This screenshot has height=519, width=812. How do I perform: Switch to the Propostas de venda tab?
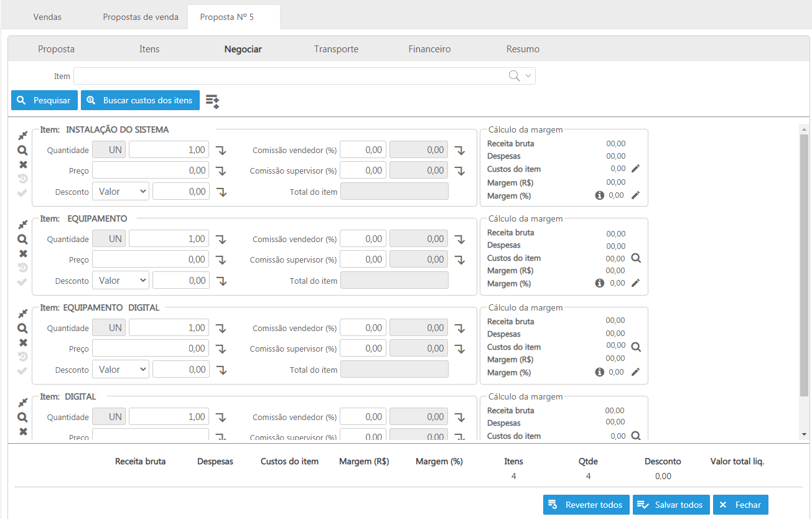(x=141, y=17)
